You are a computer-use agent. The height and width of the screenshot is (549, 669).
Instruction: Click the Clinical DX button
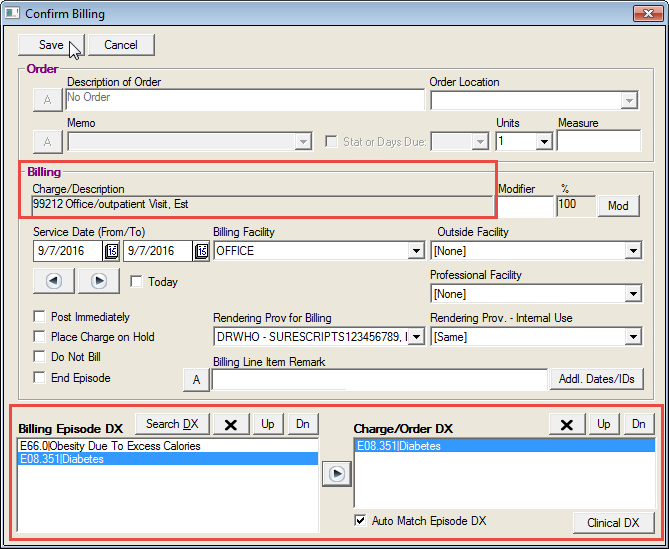point(613,522)
